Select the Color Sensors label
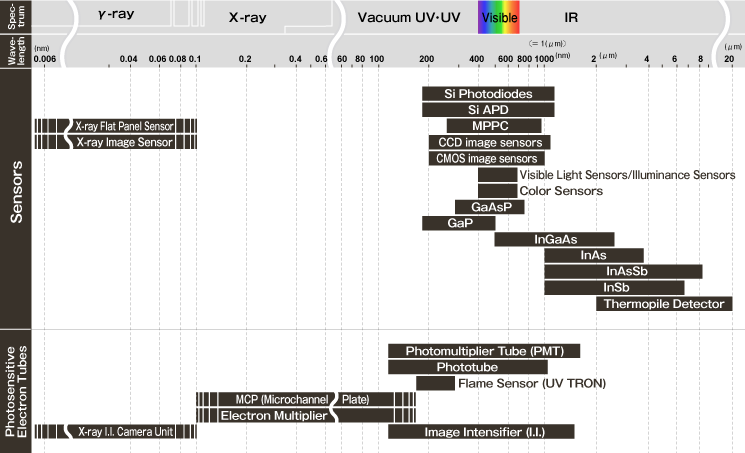 point(560,191)
